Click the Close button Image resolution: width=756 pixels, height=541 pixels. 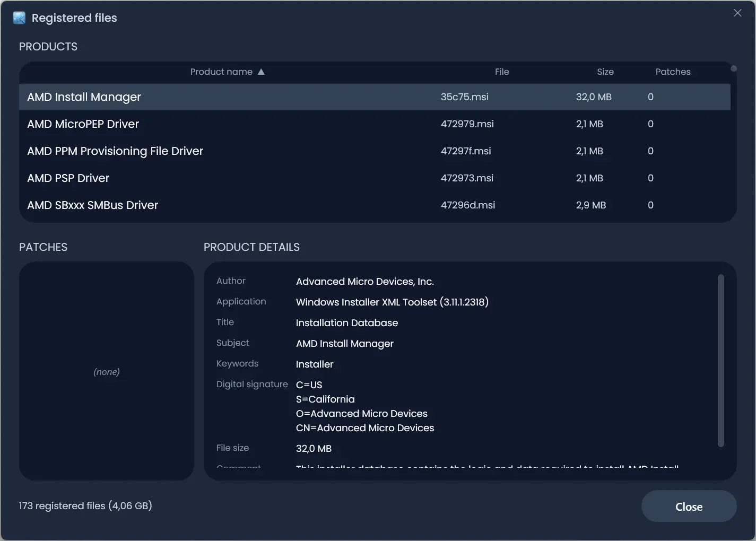(689, 507)
